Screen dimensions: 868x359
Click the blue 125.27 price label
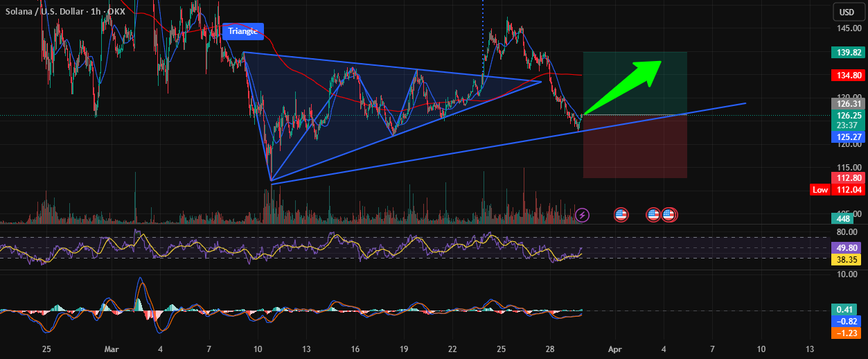click(x=848, y=137)
